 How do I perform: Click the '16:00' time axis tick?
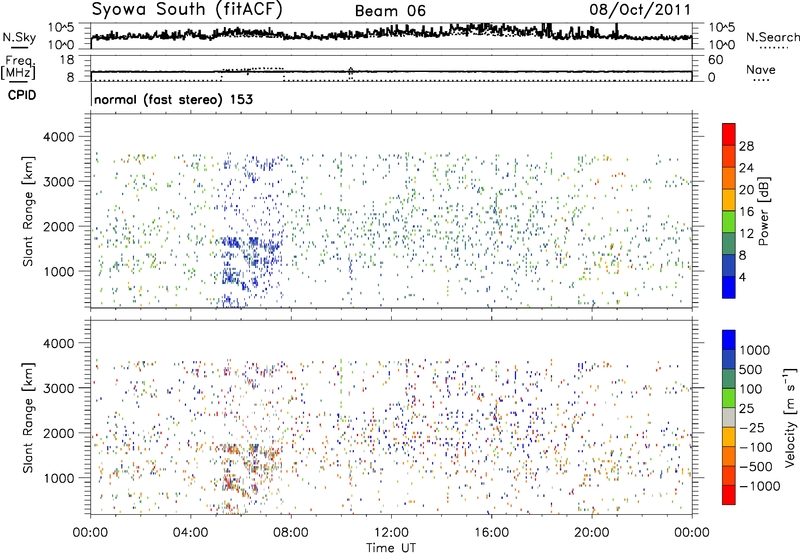point(491,533)
